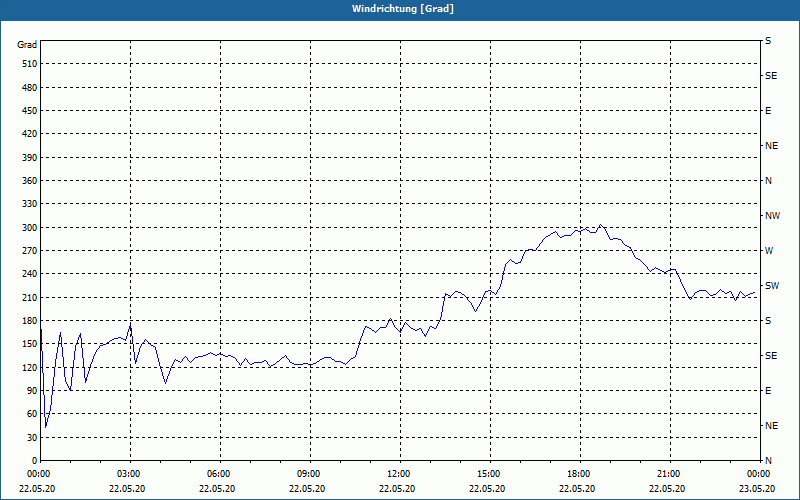This screenshot has height=500, width=800.
Task: Click the 510 value on left axis
Action: (30, 64)
